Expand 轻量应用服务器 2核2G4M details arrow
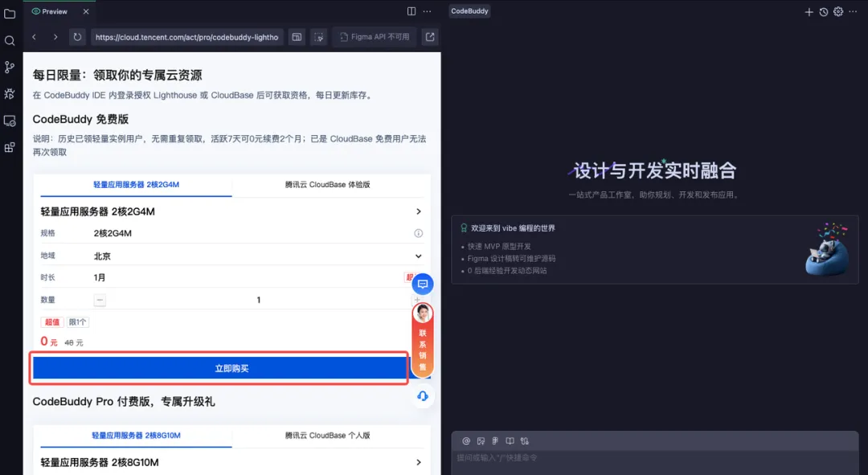Image resolution: width=868 pixels, height=475 pixels. pyautogui.click(x=419, y=211)
